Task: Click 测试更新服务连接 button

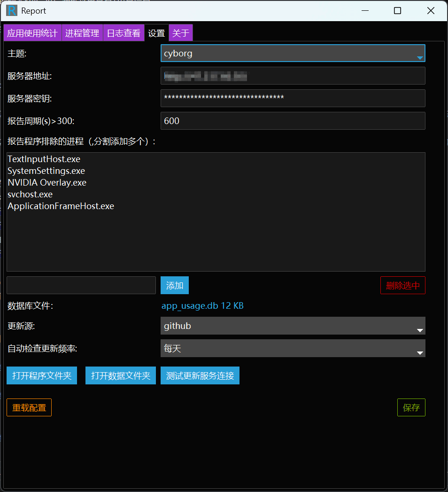Action: pyautogui.click(x=200, y=376)
